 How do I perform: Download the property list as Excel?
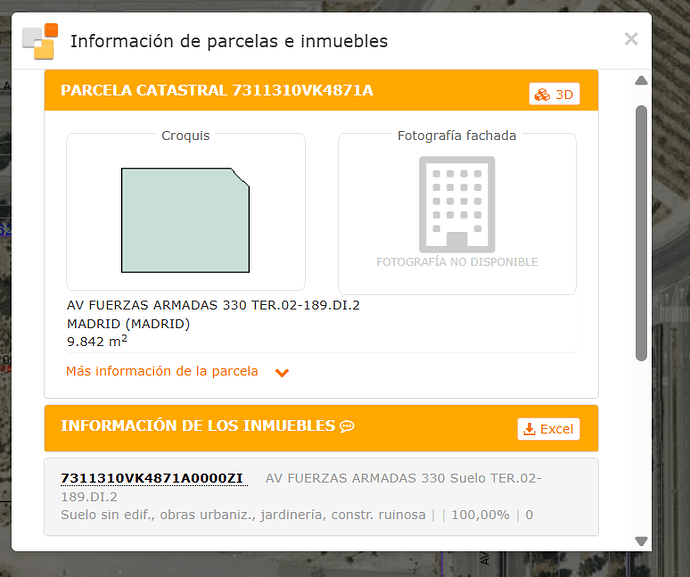(548, 428)
